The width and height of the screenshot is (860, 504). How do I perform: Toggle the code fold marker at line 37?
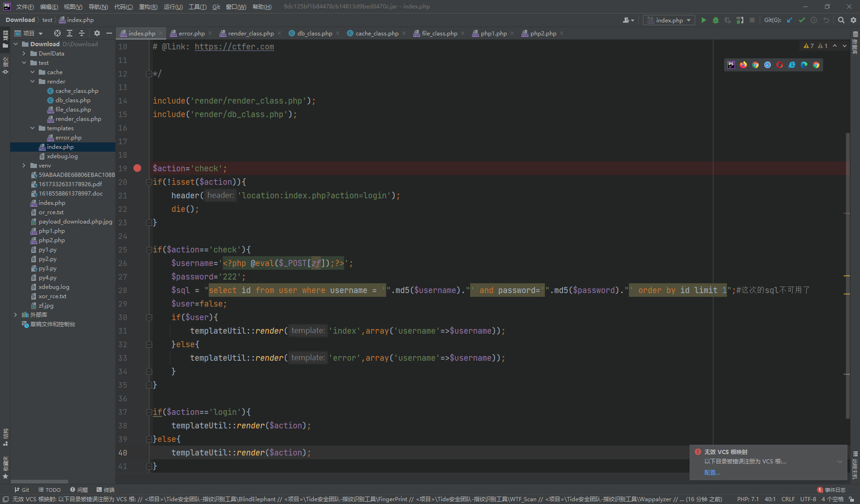tap(149, 412)
